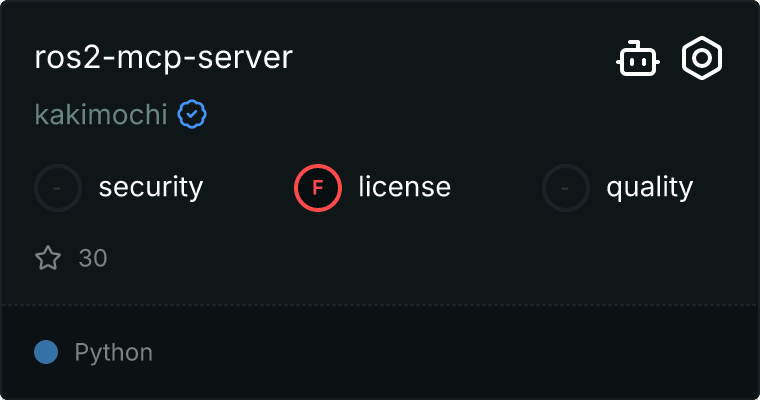760x400 pixels.
Task: Click the dark footer strip right of Python
Action: pos(450,352)
